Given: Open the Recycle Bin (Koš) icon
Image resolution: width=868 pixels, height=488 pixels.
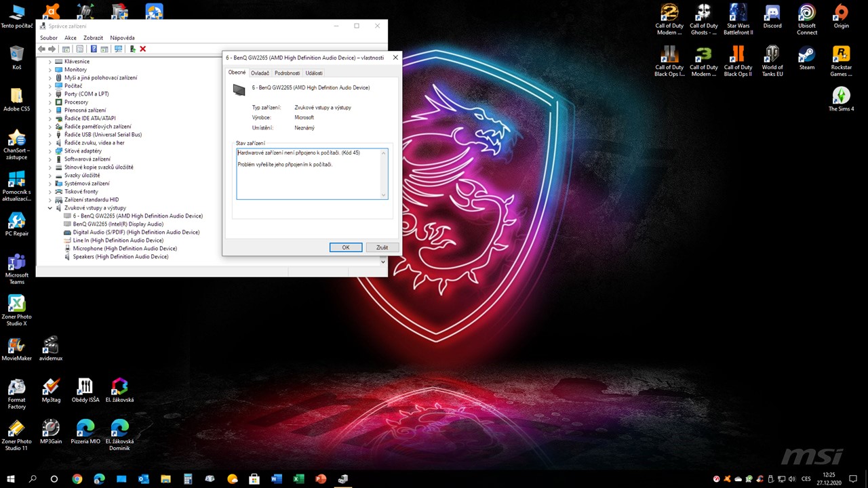Looking at the screenshot, I should pos(16,58).
